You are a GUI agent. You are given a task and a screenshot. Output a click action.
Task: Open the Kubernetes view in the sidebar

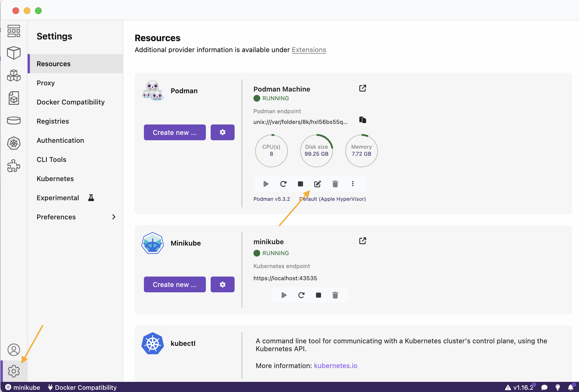(14, 143)
